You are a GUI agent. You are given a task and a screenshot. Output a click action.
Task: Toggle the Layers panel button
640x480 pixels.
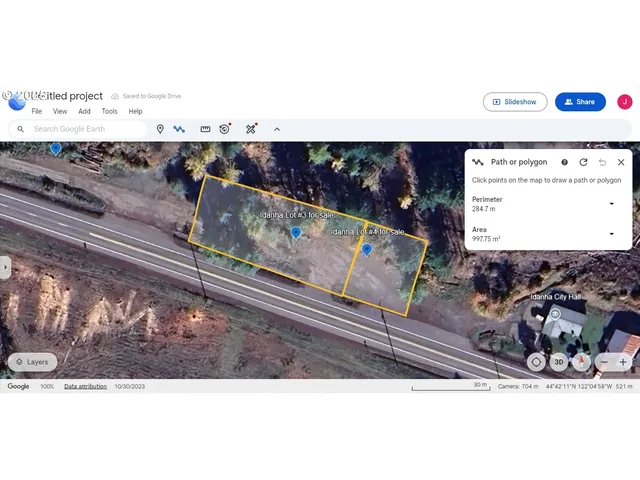point(31,362)
